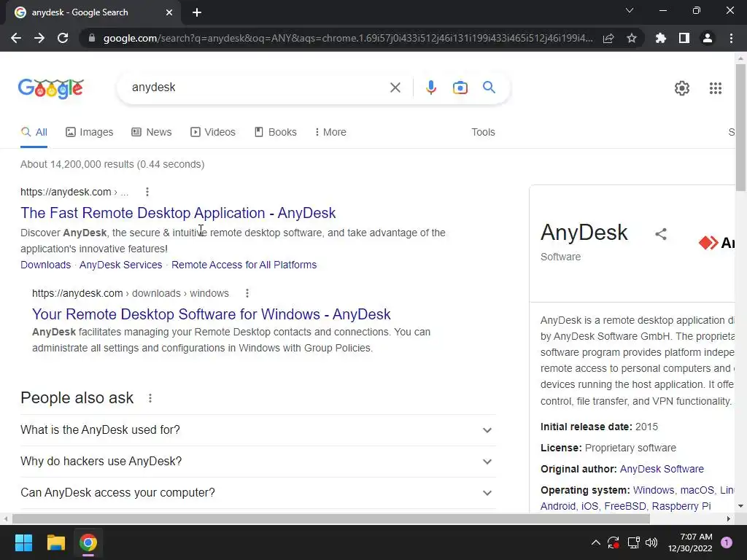Open the AnyDesk Services sitelink
Viewport: 747px width, 560px height.
click(120, 265)
